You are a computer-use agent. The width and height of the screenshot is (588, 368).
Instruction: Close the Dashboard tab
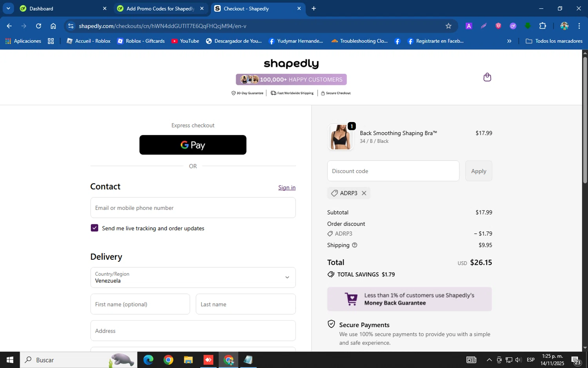[x=105, y=9]
